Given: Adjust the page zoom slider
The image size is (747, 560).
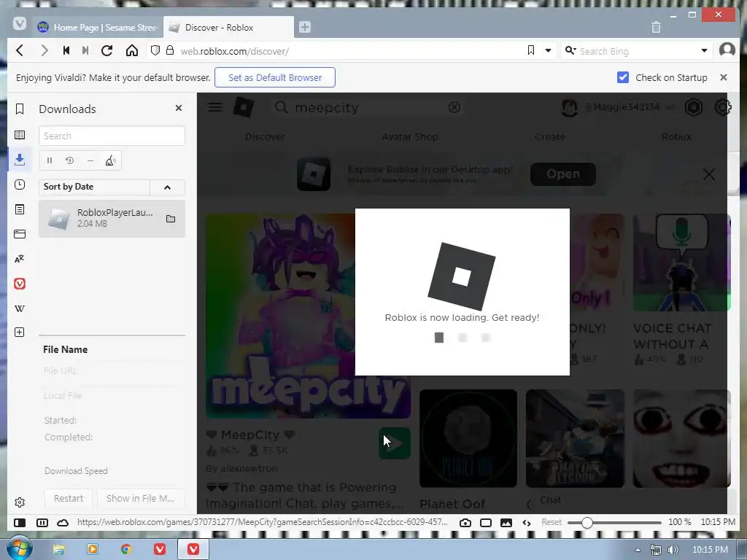Looking at the screenshot, I should point(614,522).
